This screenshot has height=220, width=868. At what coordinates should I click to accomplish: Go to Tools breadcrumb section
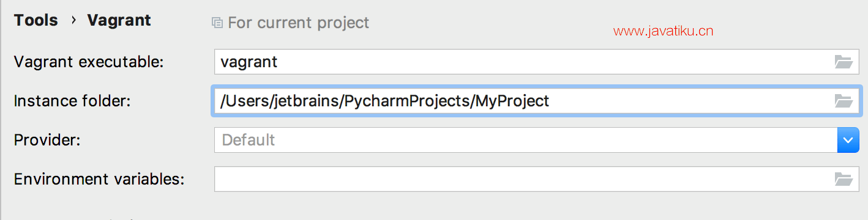[x=36, y=20]
